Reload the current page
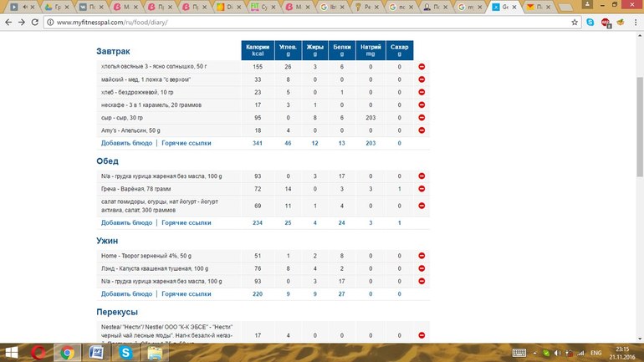 coord(35,23)
